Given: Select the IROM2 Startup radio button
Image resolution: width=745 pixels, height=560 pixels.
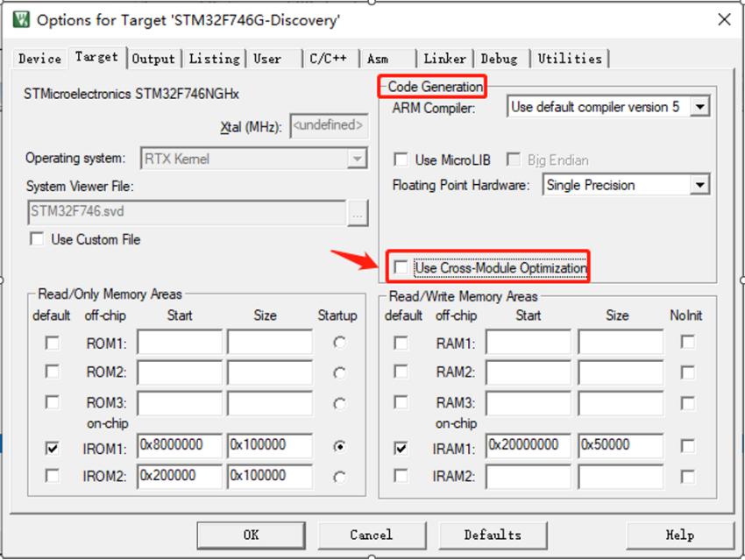Looking at the screenshot, I should 339,477.
